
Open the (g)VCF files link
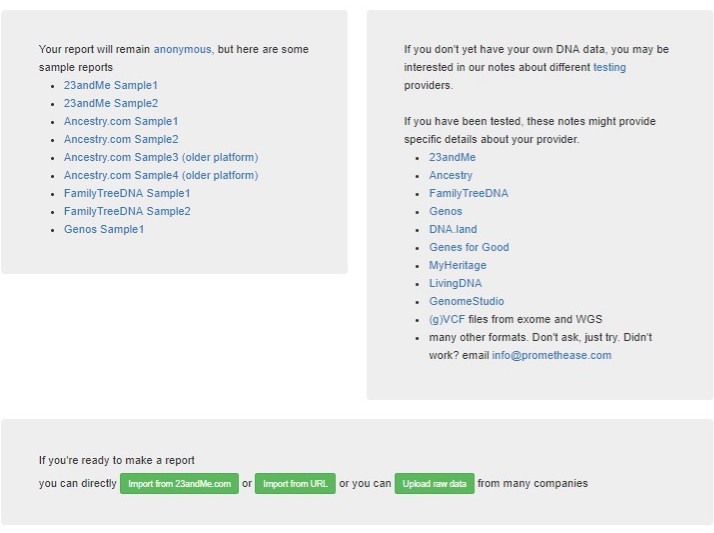447,319
